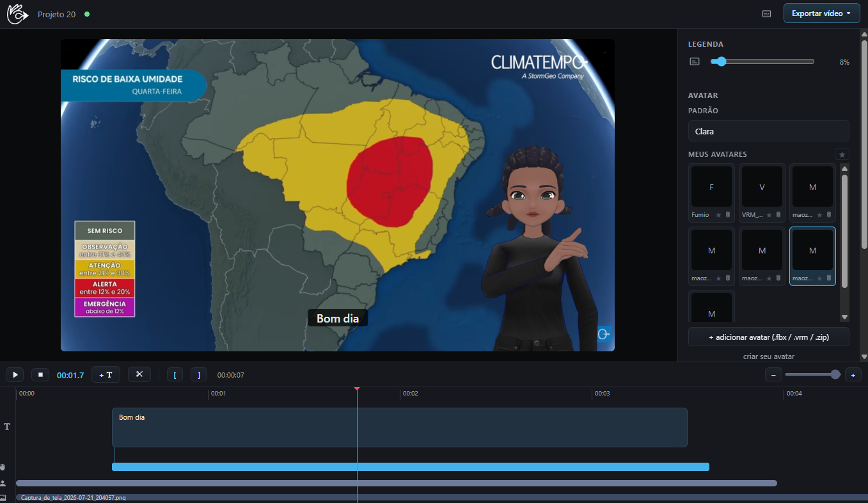Stop timeline playback
Viewport: 868px width, 503px height.
tap(40, 375)
